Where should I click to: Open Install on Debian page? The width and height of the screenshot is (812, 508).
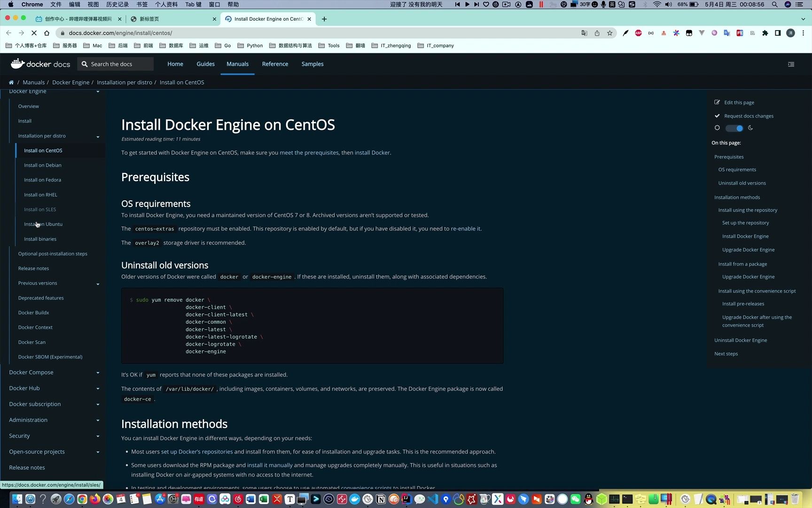tap(43, 165)
